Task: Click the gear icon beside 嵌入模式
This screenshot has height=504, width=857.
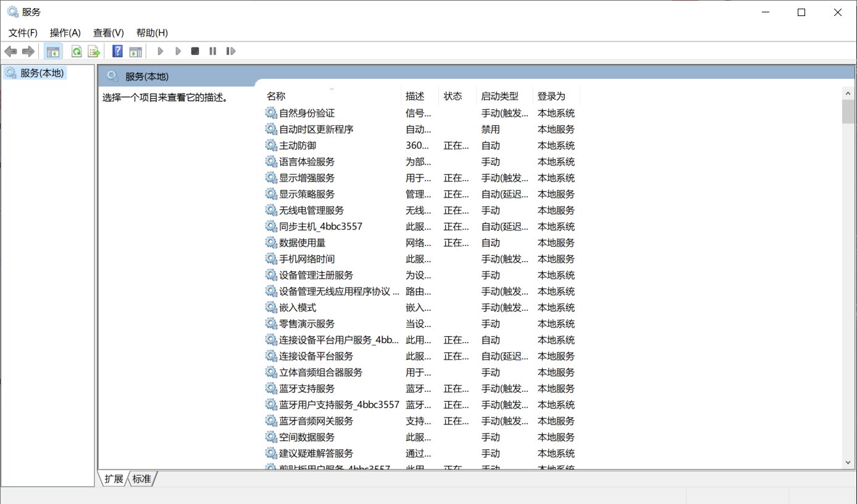Action: [x=271, y=307]
